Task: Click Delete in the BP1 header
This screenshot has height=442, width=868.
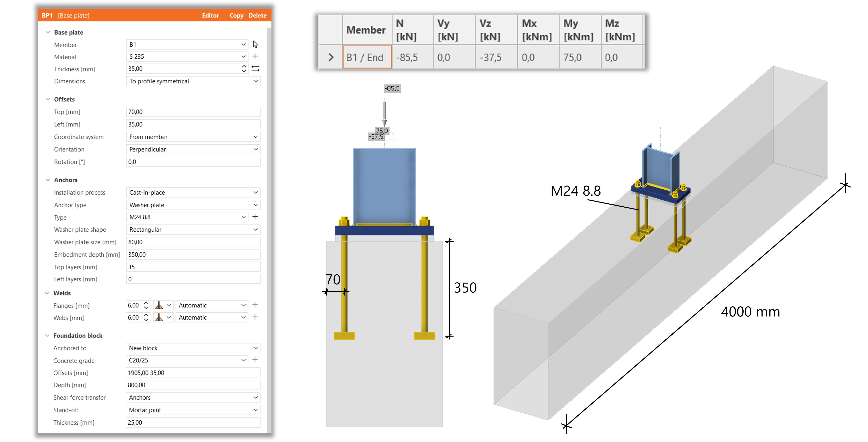Action: [x=257, y=15]
